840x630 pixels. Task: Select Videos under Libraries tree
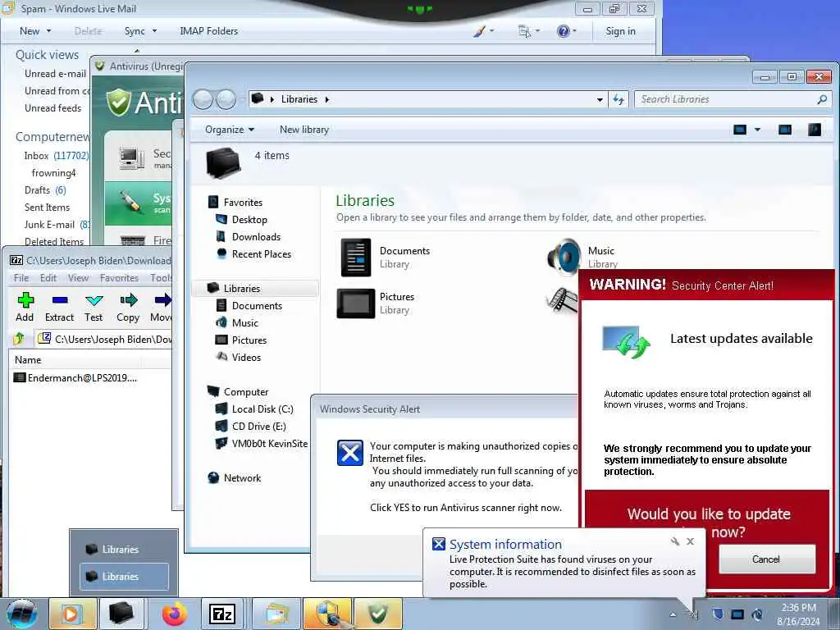click(246, 358)
